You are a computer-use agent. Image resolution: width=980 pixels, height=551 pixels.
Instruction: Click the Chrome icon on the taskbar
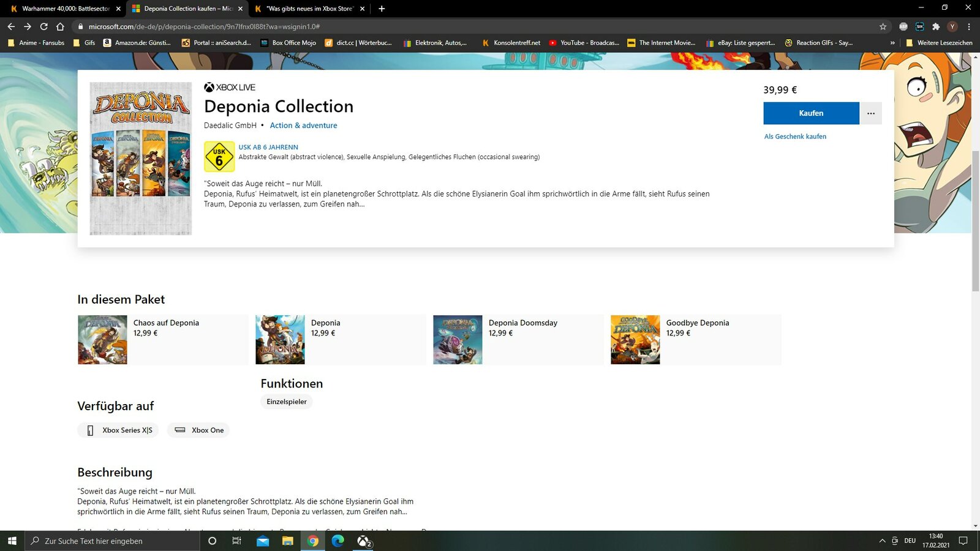pos(313,541)
